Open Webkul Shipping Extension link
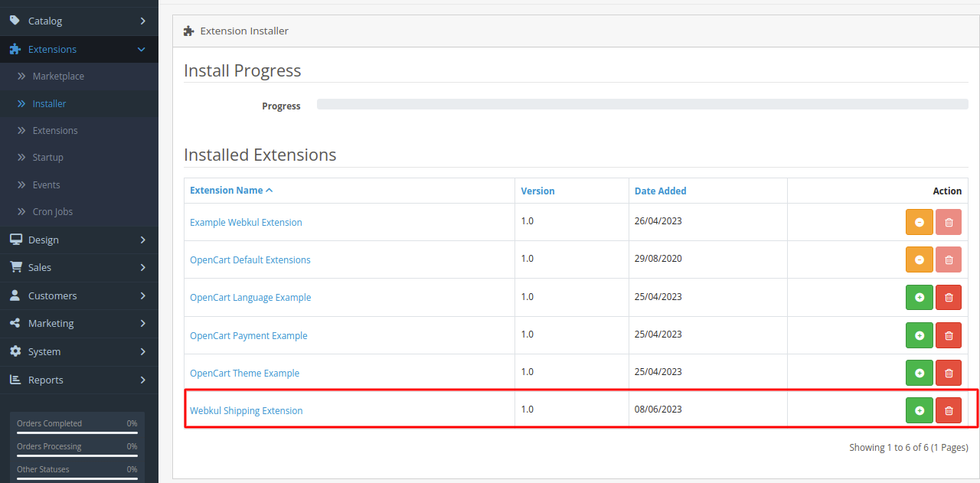The height and width of the screenshot is (483, 980). [247, 411]
